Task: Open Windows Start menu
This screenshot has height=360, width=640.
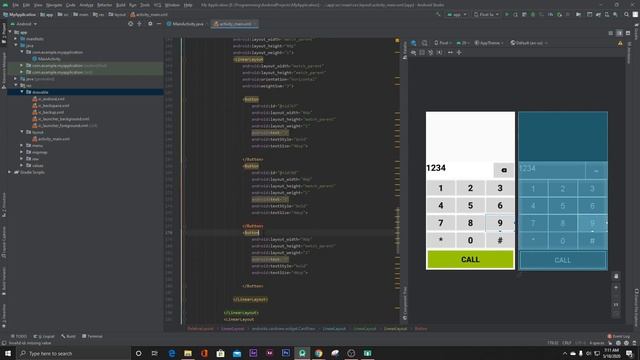Action: 8,353
